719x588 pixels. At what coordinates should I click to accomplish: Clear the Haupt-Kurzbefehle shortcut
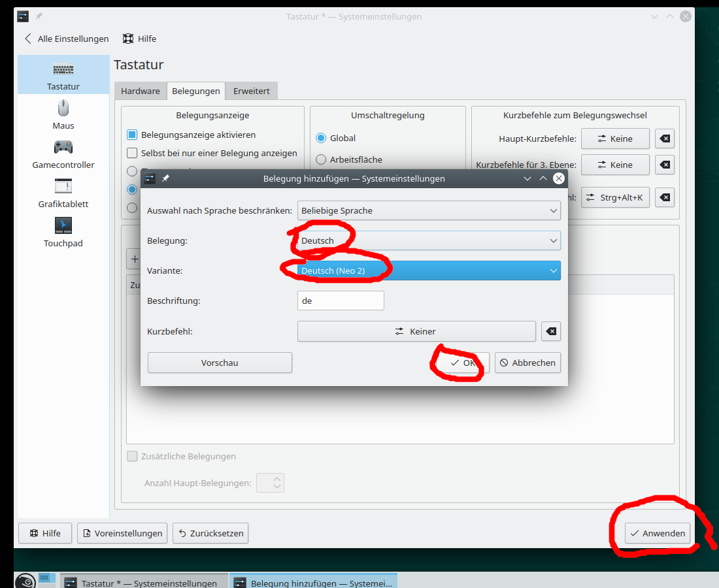665,139
